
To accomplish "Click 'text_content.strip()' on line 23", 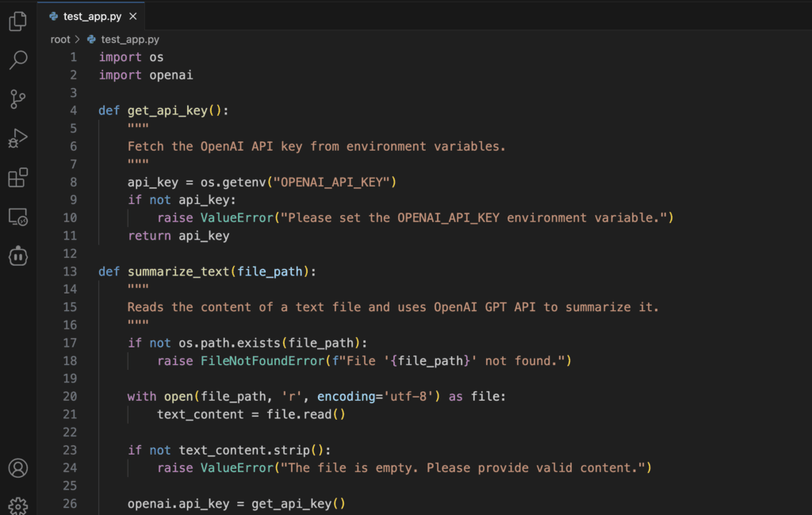I will (251, 450).
